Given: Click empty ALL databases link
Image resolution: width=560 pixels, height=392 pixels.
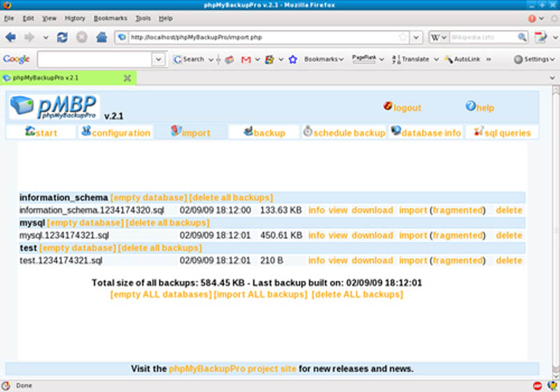Looking at the screenshot, I should tap(161, 294).
